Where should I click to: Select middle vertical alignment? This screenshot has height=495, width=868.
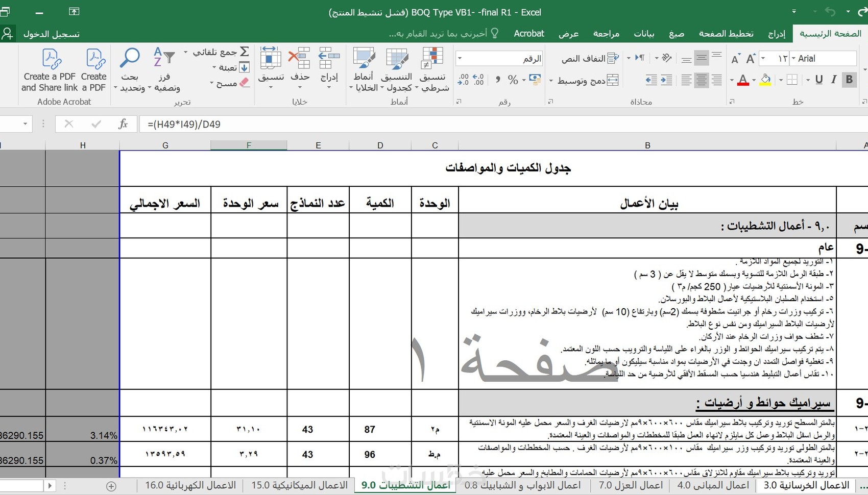point(702,58)
